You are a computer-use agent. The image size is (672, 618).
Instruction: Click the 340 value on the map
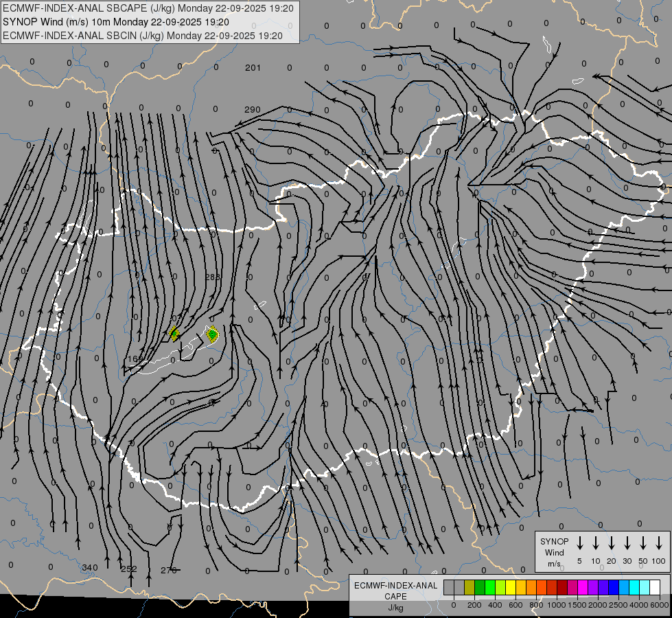89,568
